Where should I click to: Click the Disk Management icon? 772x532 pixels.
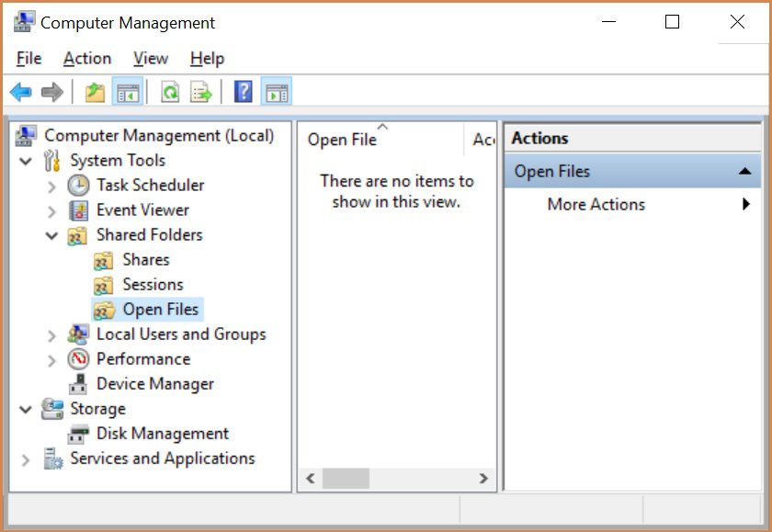(78, 435)
